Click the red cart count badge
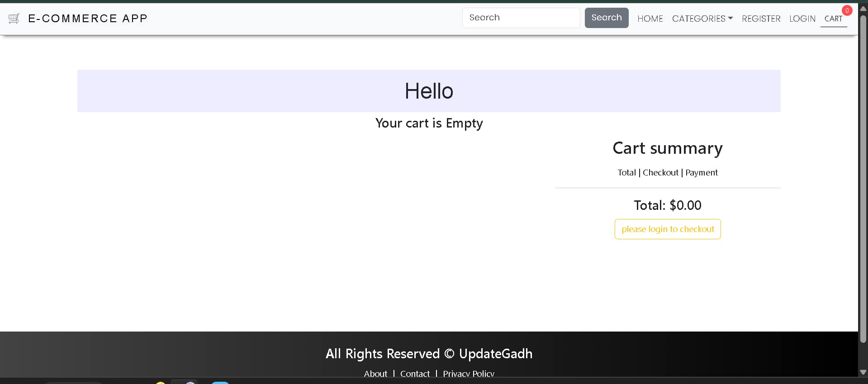The height and width of the screenshot is (384, 868). coord(847,10)
